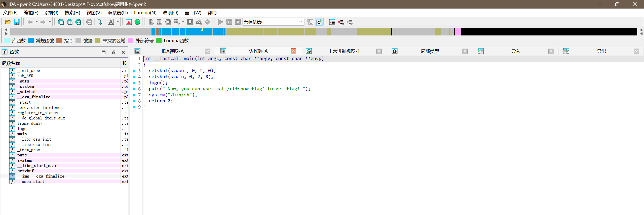Open the dropdown arrow beside the A icon
The image size is (644, 215).
coord(118,22)
